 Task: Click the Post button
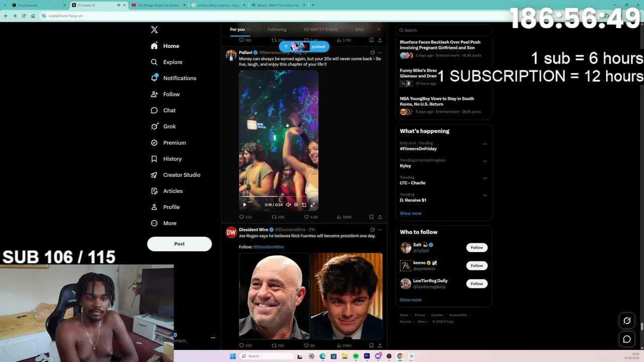pyautogui.click(x=179, y=244)
